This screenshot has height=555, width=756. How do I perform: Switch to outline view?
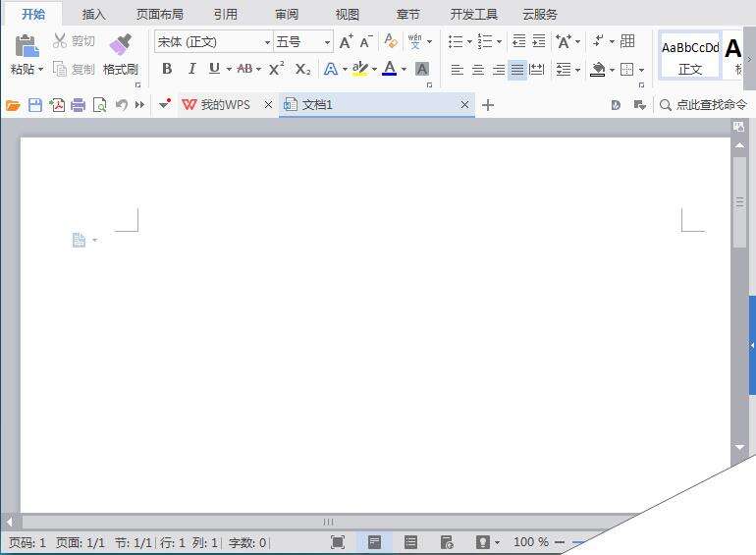[x=410, y=542]
